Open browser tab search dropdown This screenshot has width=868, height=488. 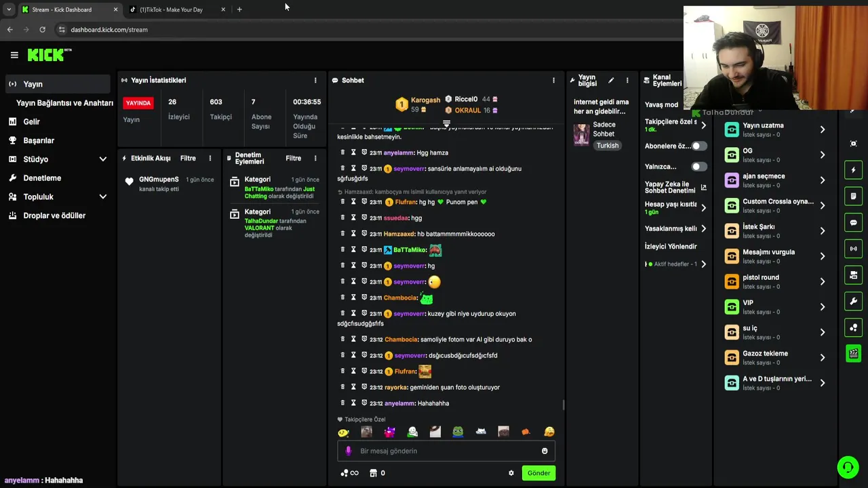pos(8,9)
